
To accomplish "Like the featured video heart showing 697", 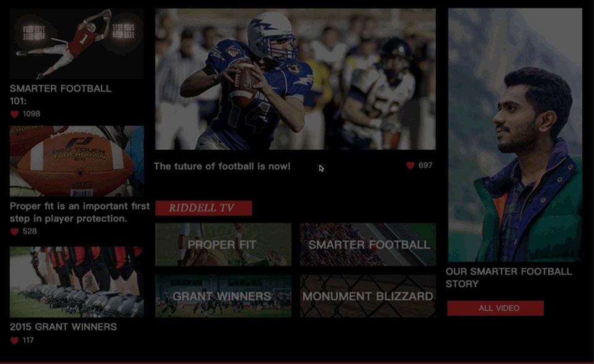I will tap(410, 166).
